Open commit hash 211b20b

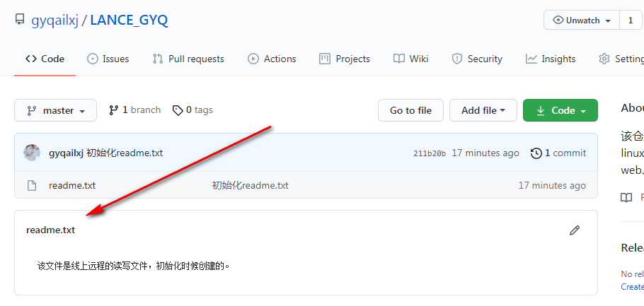click(x=429, y=153)
